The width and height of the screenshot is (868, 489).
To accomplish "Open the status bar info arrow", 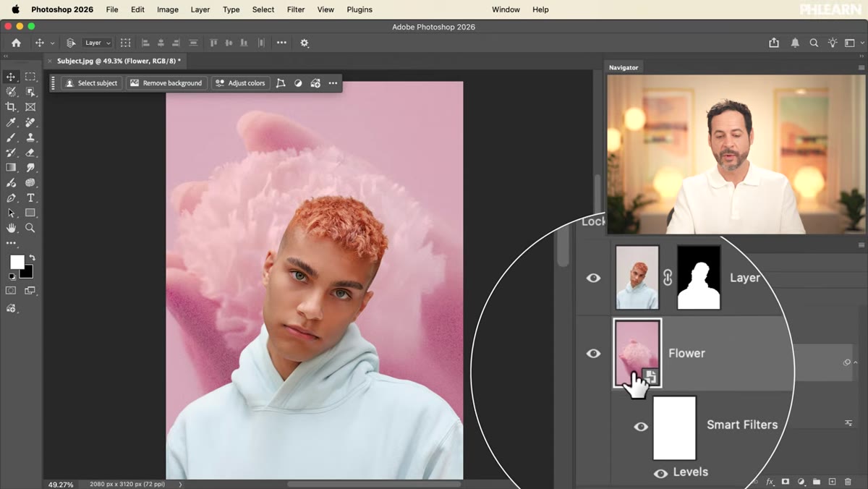I will (x=180, y=484).
